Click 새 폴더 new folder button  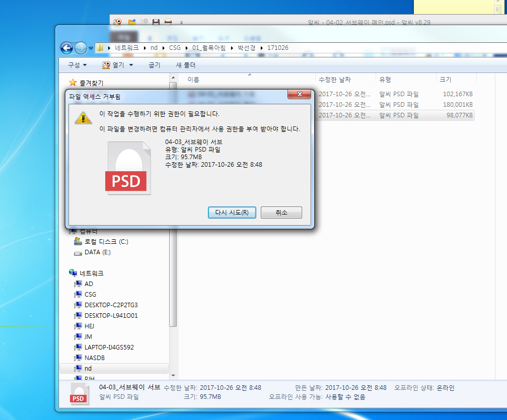pyautogui.click(x=186, y=65)
